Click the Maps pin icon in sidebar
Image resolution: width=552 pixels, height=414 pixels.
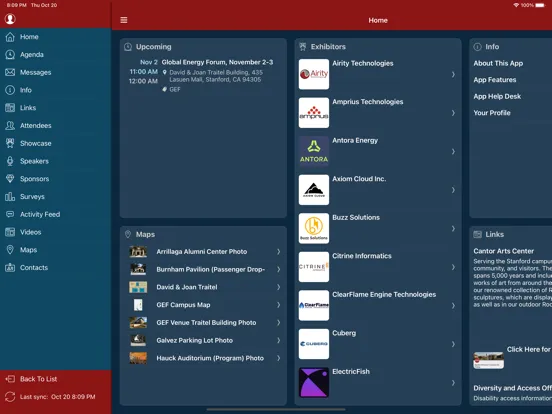(x=10, y=250)
